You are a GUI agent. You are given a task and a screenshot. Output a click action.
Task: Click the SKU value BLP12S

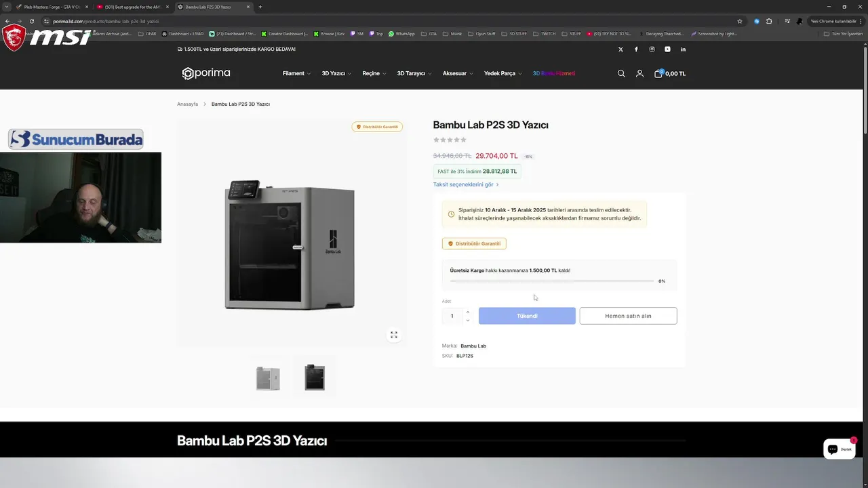pyautogui.click(x=465, y=356)
